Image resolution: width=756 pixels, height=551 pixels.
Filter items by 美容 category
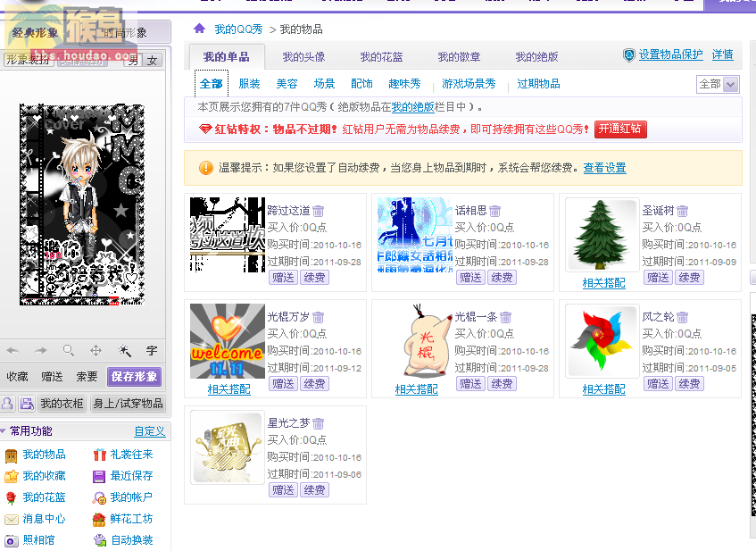point(287,83)
